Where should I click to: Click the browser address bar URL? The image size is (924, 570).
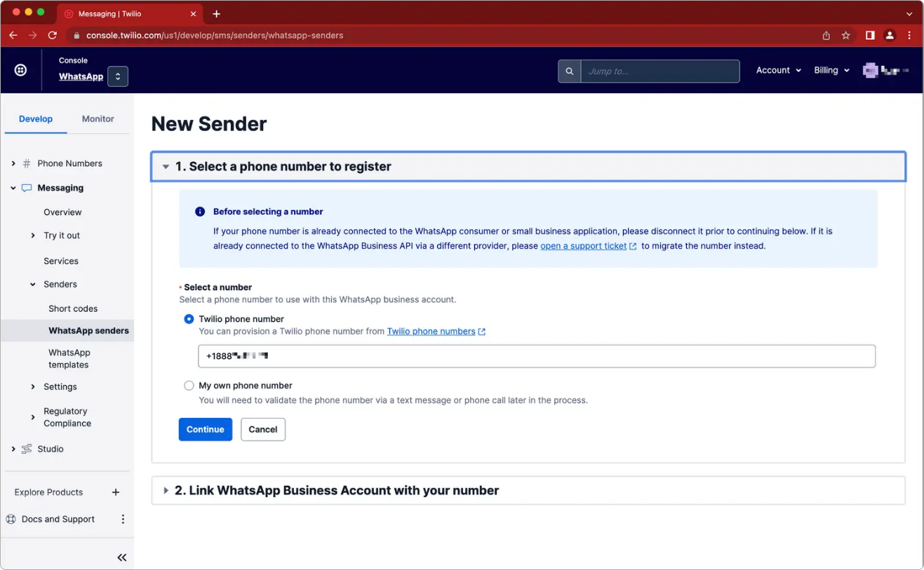[215, 35]
